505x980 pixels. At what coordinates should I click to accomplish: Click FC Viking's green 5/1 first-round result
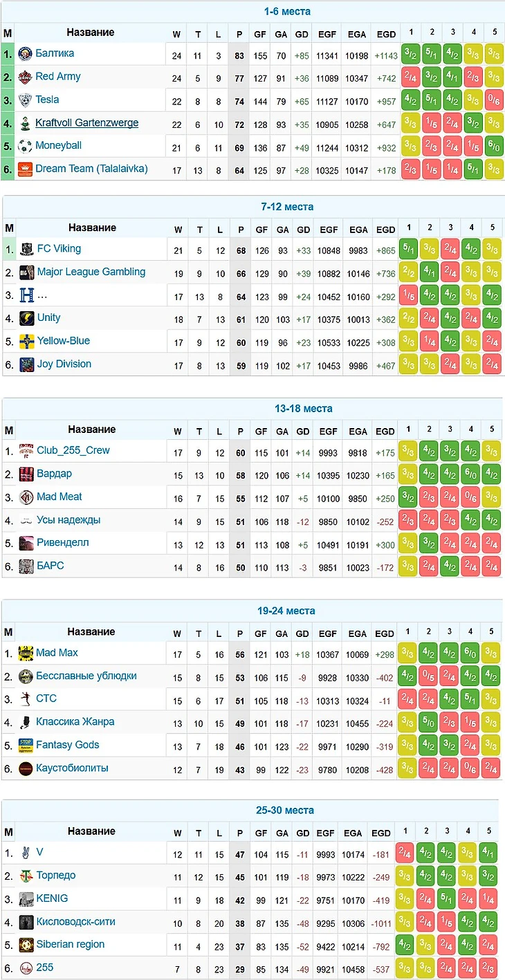[x=409, y=249]
